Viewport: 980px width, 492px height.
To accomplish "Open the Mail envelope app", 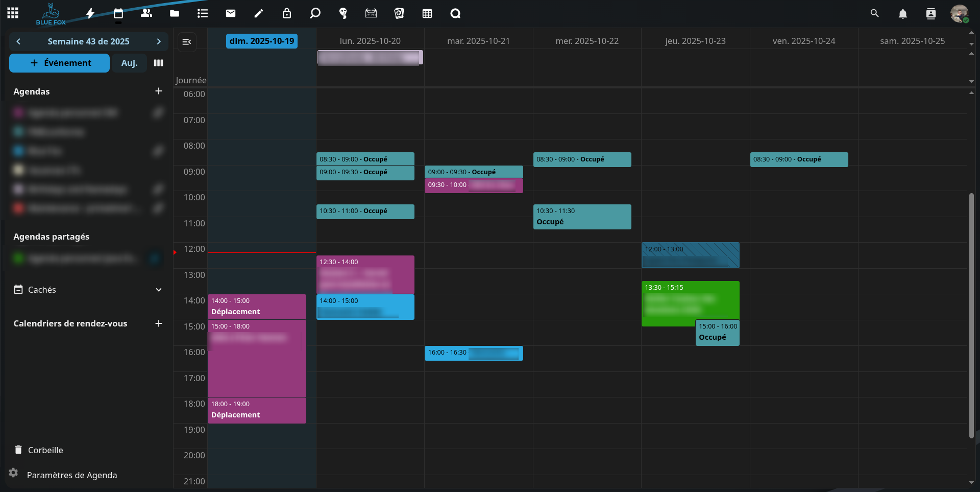I will 231,14.
